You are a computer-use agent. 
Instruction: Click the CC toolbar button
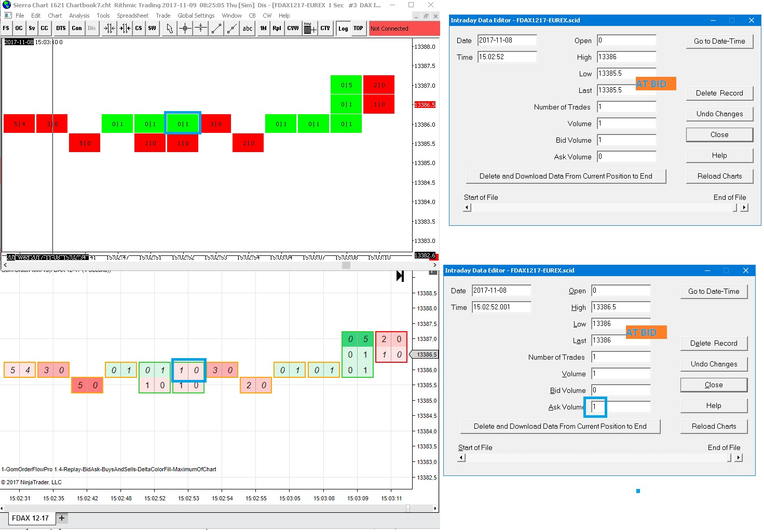(x=44, y=29)
